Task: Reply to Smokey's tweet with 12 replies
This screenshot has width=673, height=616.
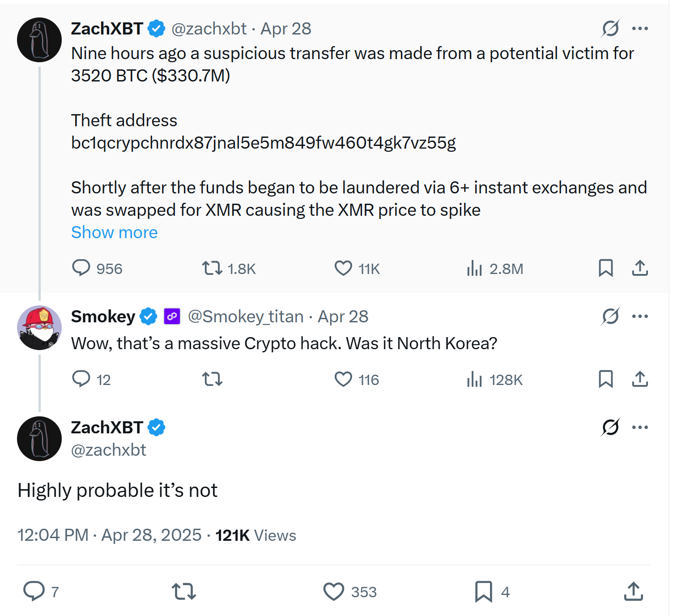Action: pos(81,379)
